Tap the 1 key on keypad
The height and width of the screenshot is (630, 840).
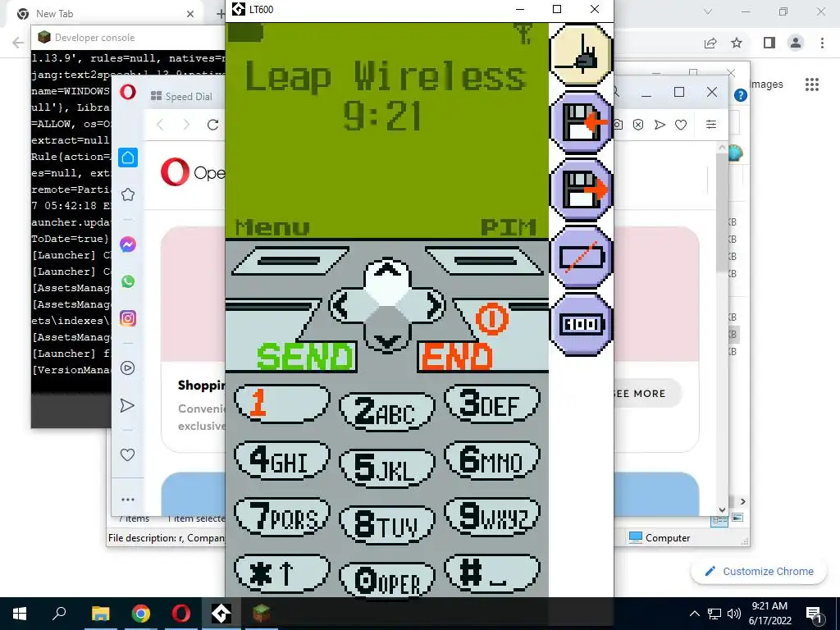click(x=282, y=403)
